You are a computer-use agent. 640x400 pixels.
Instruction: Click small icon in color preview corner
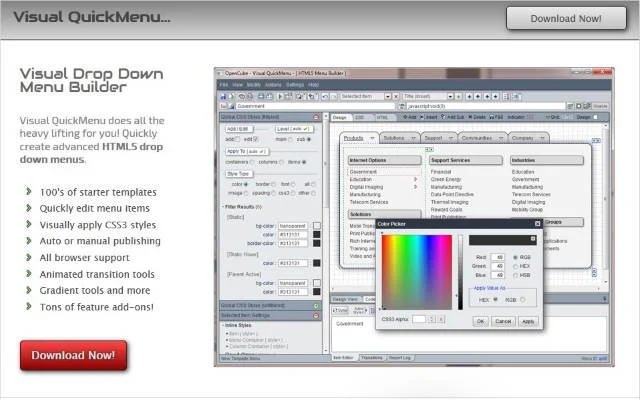tap(533, 239)
